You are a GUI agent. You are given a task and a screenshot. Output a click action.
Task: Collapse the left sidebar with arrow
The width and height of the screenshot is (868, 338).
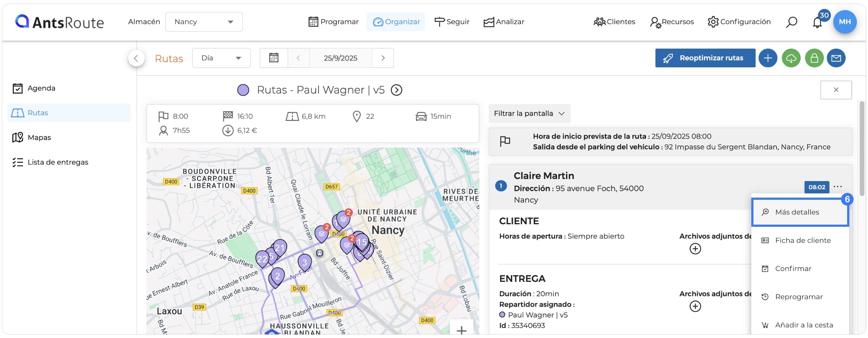click(136, 58)
